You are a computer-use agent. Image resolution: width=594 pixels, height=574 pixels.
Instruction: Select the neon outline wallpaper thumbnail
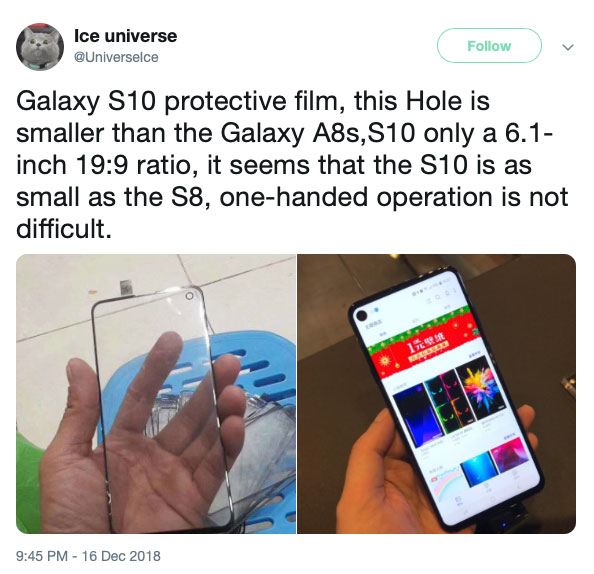449,401
